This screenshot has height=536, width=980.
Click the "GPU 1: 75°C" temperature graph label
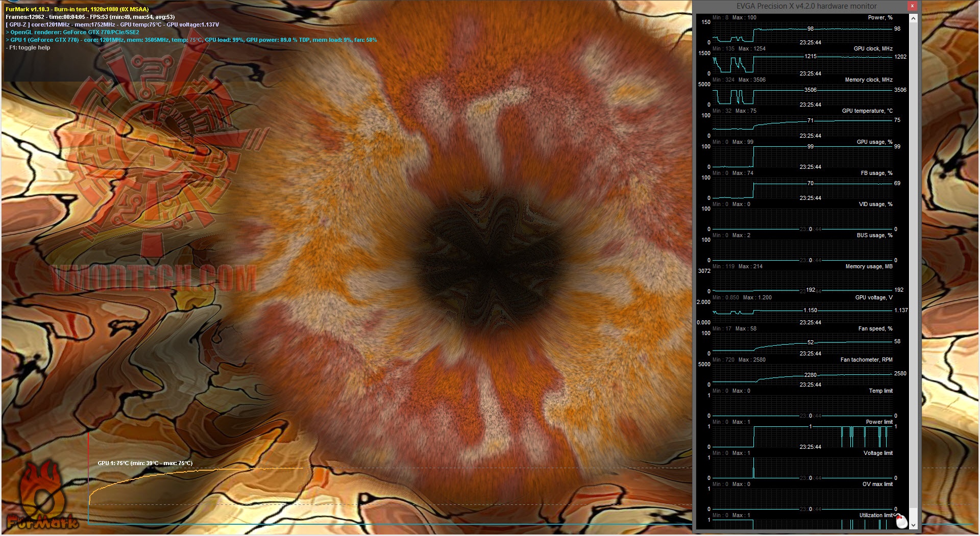tap(145, 463)
